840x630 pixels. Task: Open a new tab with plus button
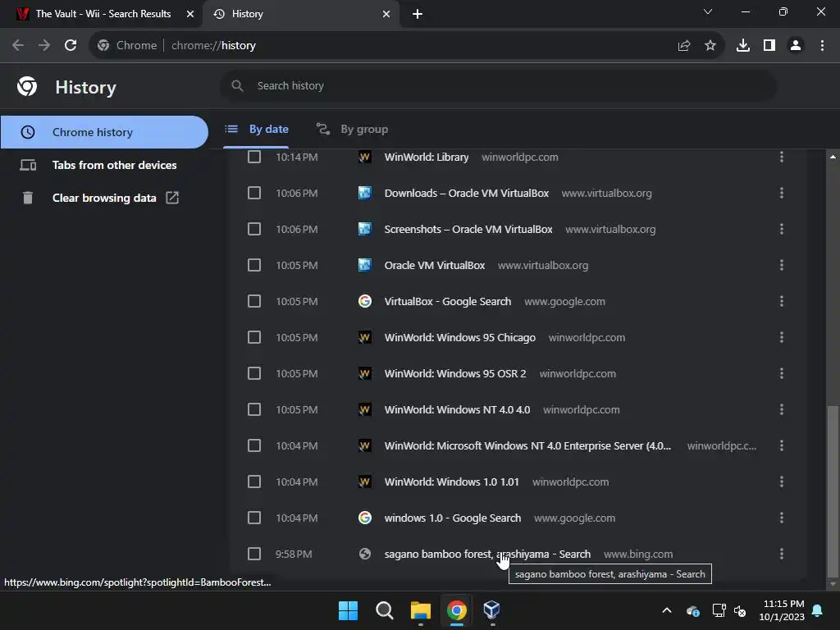click(418, 14)
